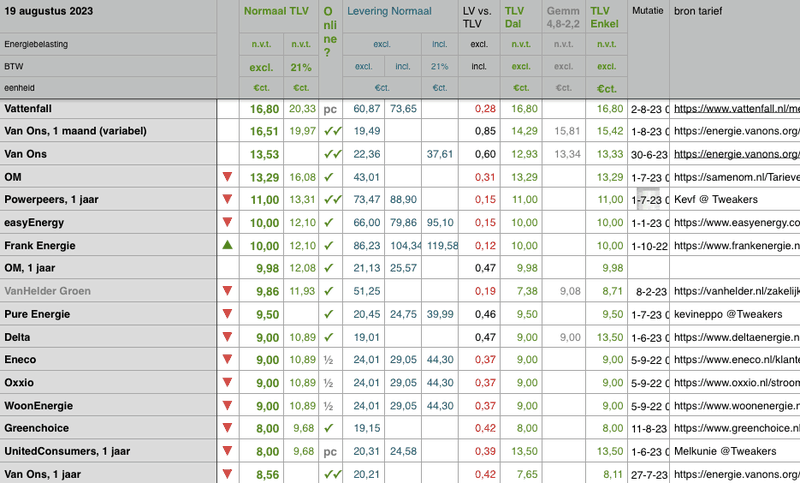Select the green checkmark in the easyEnergy row
800x483 pixels.
tap(328, 222)
